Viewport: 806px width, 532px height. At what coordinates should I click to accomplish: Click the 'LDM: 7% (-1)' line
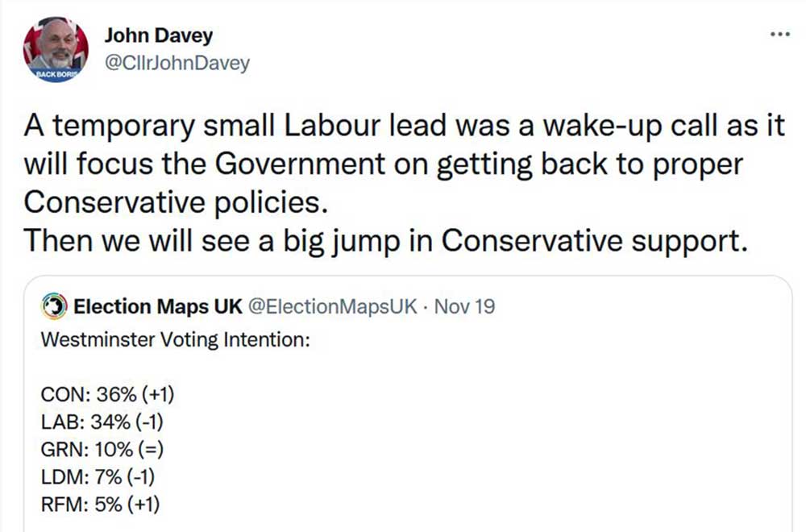98,477
